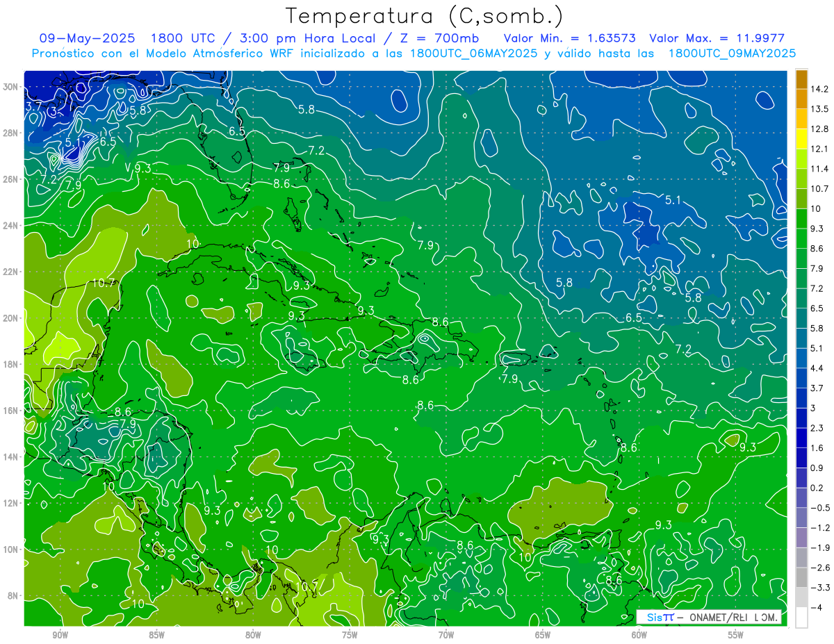Click the chart title "Temperatura (C,somb.)"

pyautogui.click(x=425, y=17)
